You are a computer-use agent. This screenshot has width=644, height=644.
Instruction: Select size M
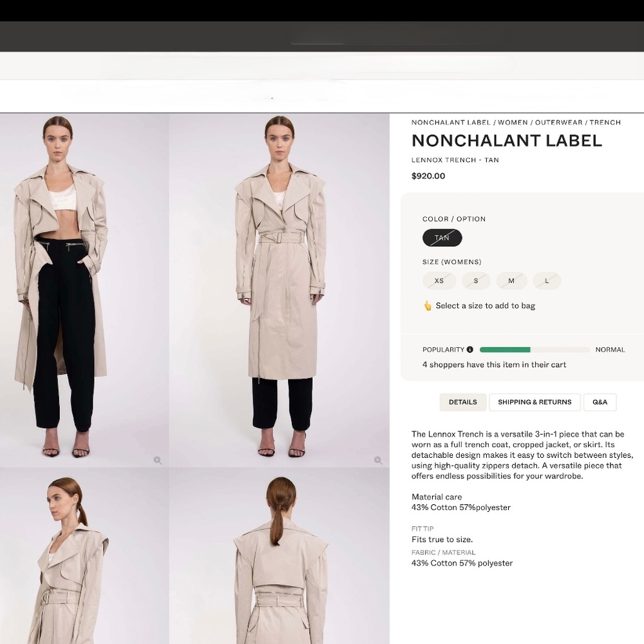pyautogui.click(x=511, y=281)
